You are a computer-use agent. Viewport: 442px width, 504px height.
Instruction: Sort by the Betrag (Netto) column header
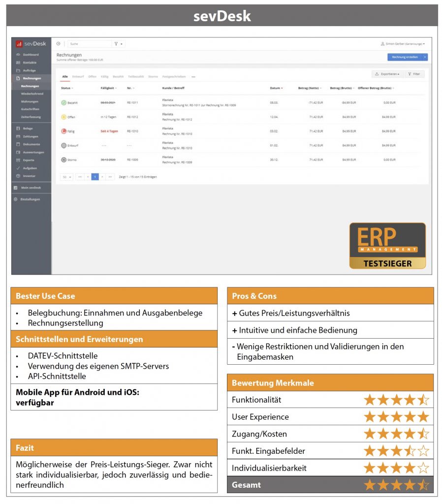click(x=310, y=88)
